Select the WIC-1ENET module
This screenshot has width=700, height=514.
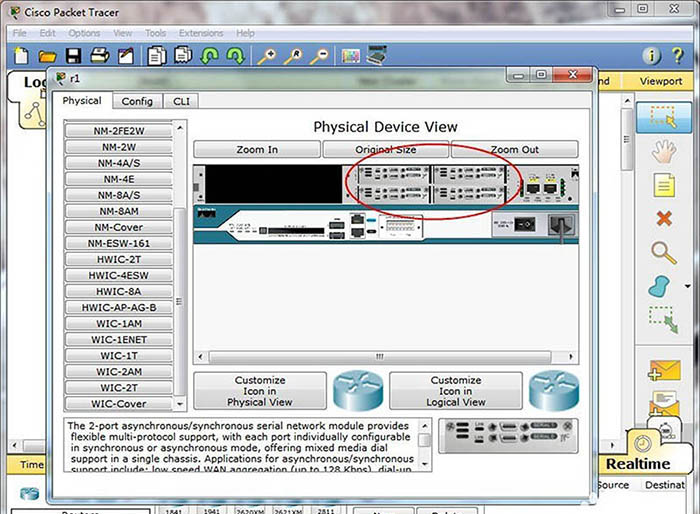(x=119, y=340)
